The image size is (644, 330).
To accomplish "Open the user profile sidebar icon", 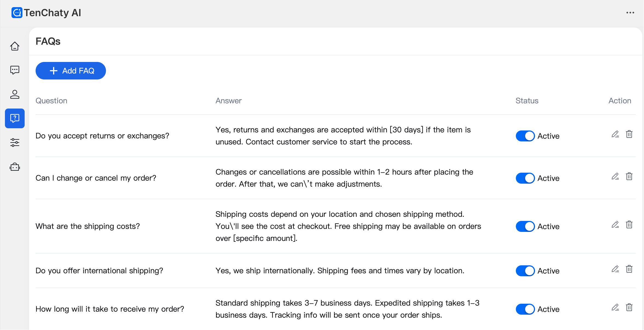I will [15, 94].
